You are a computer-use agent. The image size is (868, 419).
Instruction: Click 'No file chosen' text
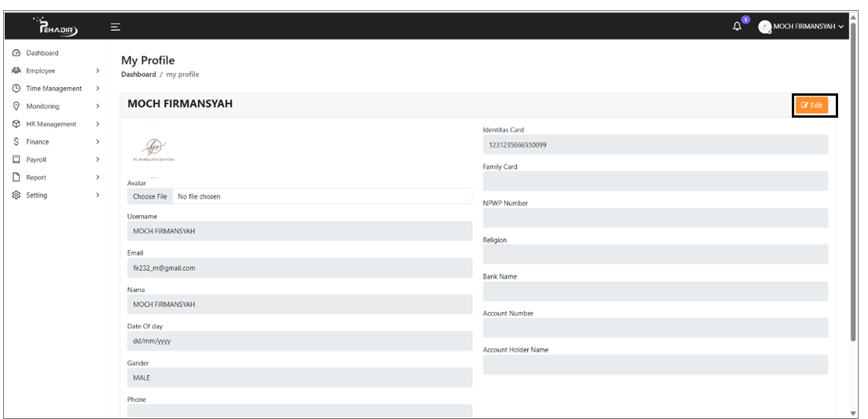[x=199, y=196]
